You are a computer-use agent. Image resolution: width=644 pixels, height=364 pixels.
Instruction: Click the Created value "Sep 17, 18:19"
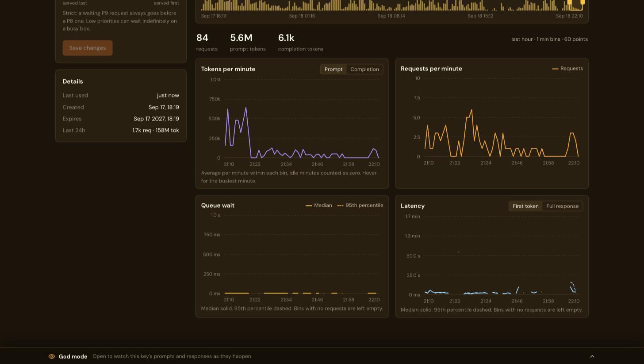pyautogui.click(x=164, y=108)
